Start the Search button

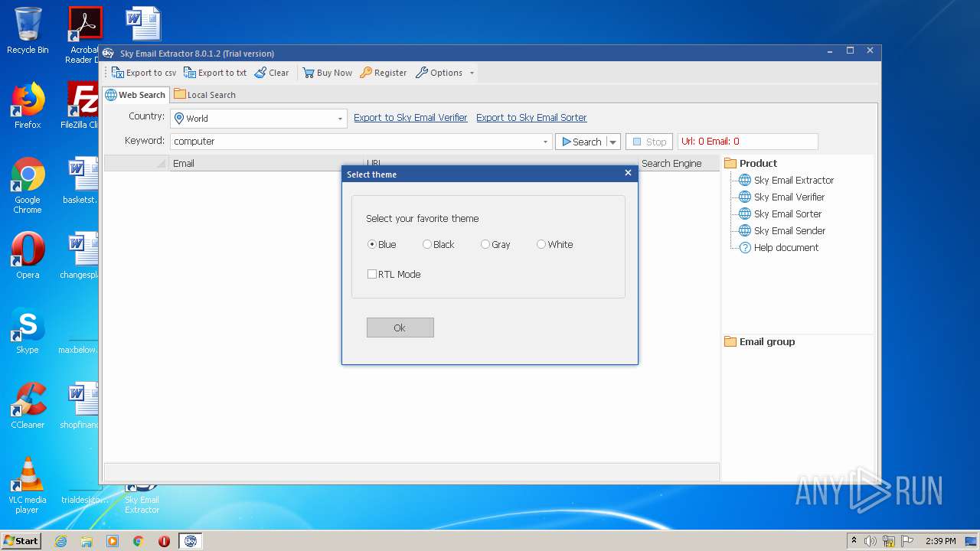[581, 142]
